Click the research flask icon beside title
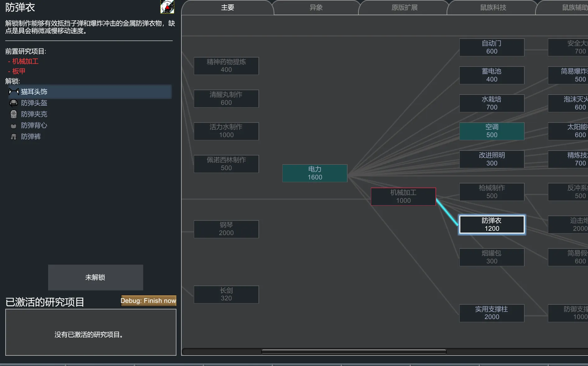 point(167,7)
